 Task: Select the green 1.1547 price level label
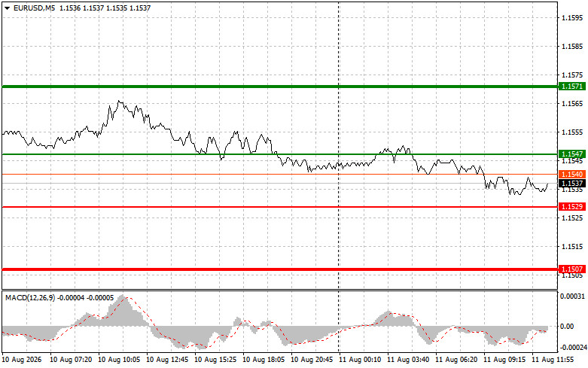click(572, 154)
